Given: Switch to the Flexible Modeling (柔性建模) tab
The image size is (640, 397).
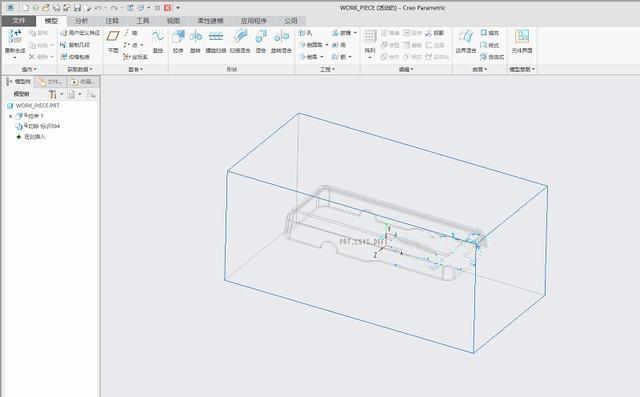Looking at the screenshot, I should point(210,21).
